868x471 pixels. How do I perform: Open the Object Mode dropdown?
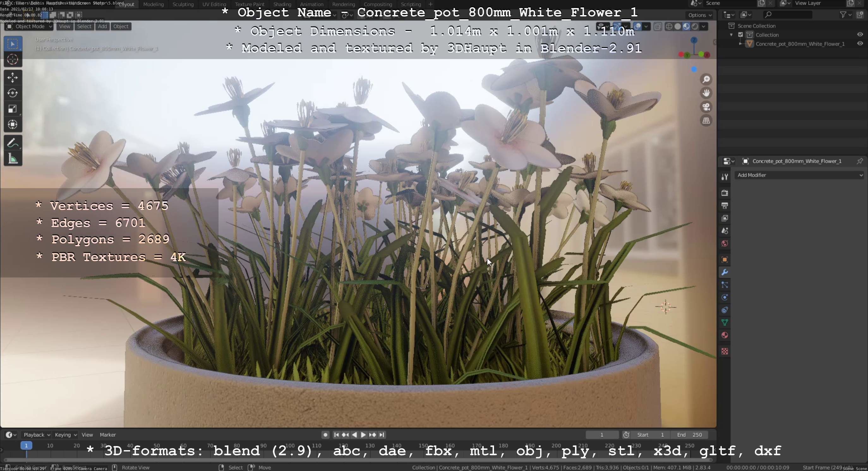click(29, 27)
